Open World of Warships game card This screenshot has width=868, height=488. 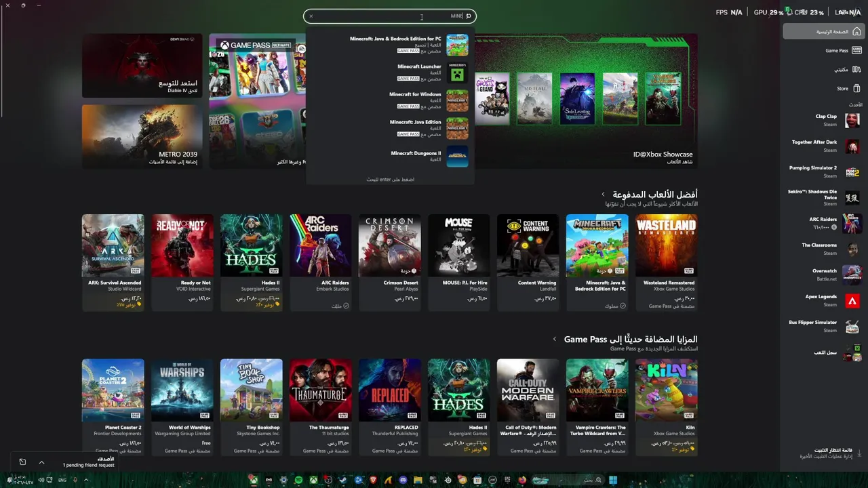click(x=182, y=407)
